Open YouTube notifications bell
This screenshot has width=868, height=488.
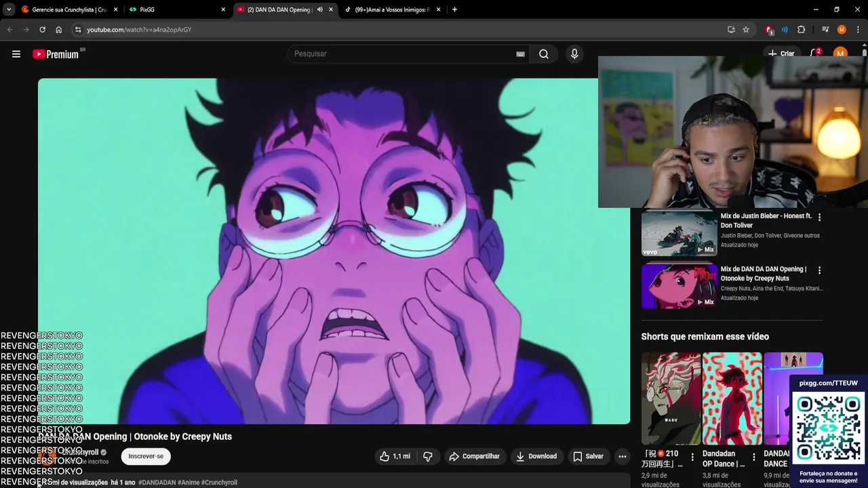pyautogui.click(x=816, y=54)
